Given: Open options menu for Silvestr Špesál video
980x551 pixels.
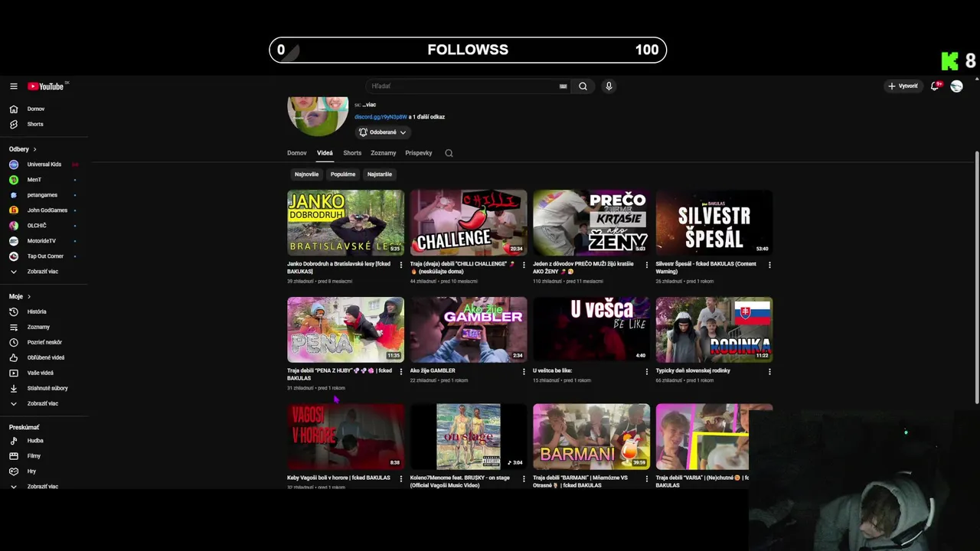Looking at the screenshot, I should pos(769,265).
